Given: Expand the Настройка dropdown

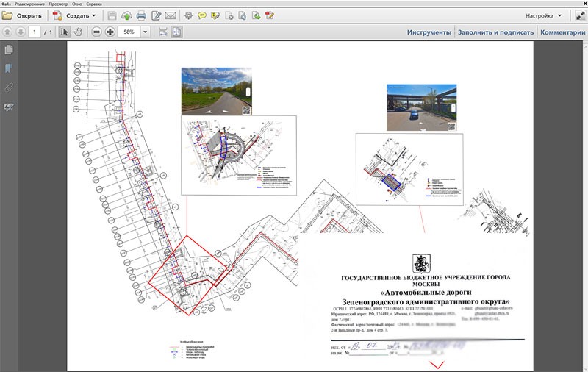Looking at the screenshot, I should [x=560, y=15].
